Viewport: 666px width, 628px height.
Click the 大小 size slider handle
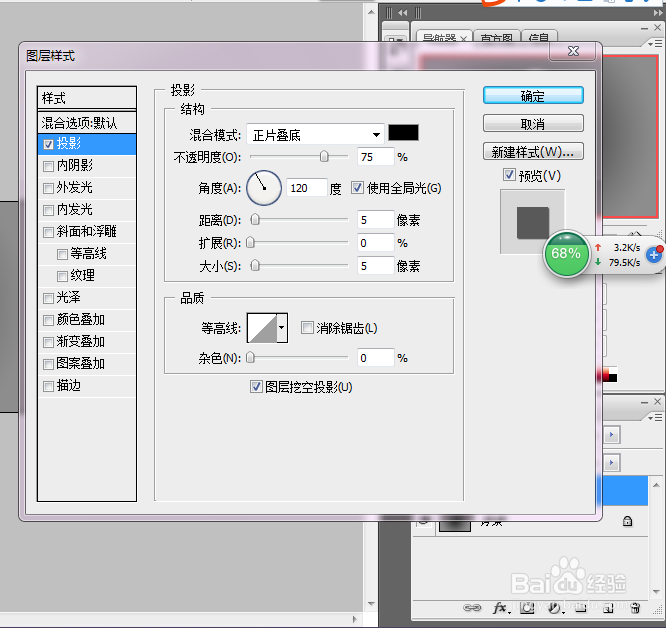(255, 265)
